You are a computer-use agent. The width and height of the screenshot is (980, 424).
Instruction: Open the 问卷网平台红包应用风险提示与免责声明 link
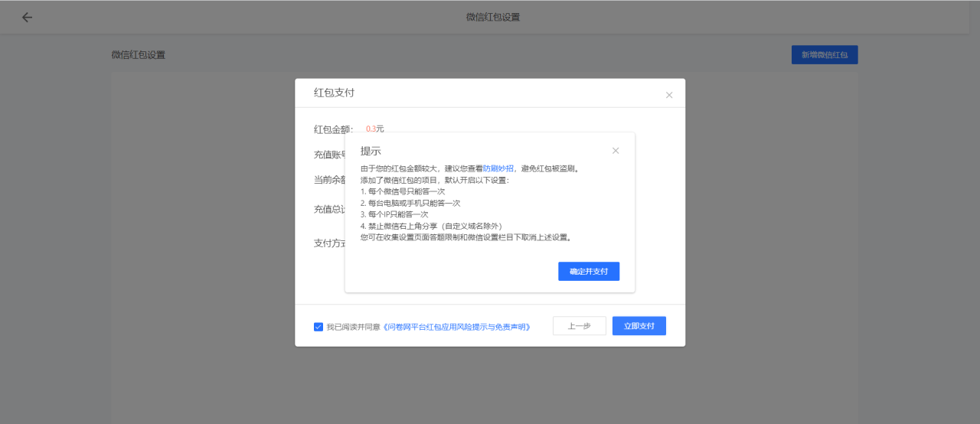click(x=457, y=327)
